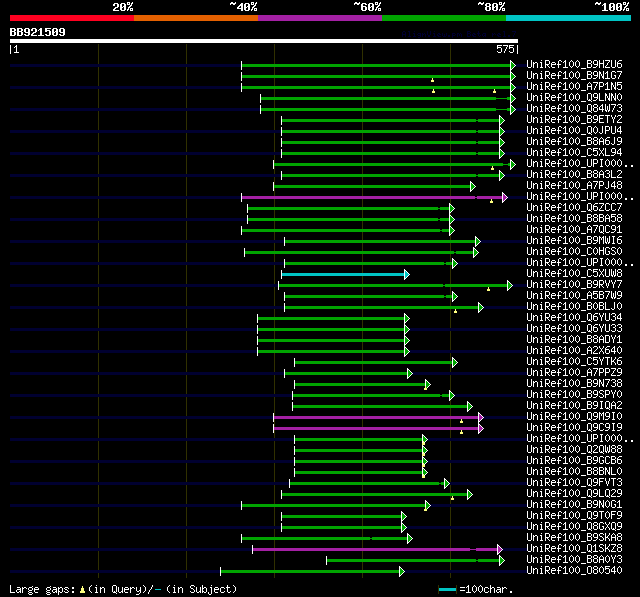Click the UniRef100_Q1SKZ8 hit name

pos(574,549)
